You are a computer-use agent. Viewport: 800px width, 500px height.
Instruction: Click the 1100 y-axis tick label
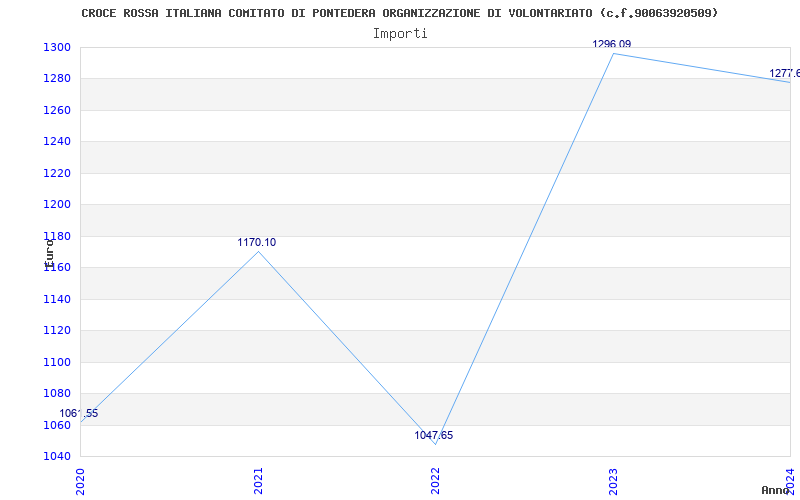(56, 362)
